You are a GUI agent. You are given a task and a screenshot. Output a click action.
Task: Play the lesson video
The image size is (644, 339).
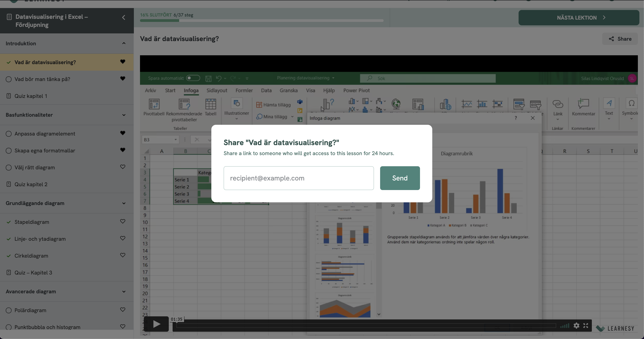click(x=156, y=324)
